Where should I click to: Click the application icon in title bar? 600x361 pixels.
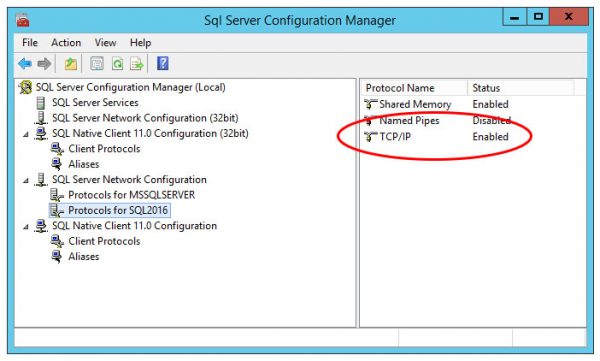[x=23, y=20]
